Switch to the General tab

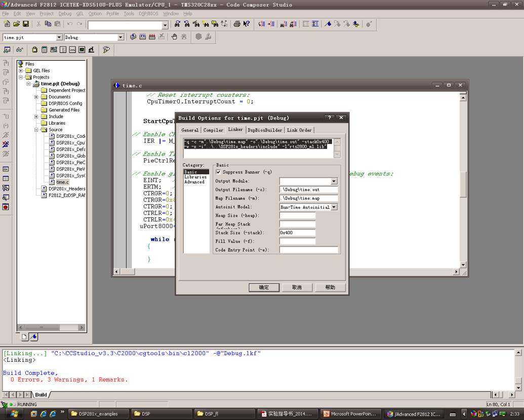pos(190,130)
